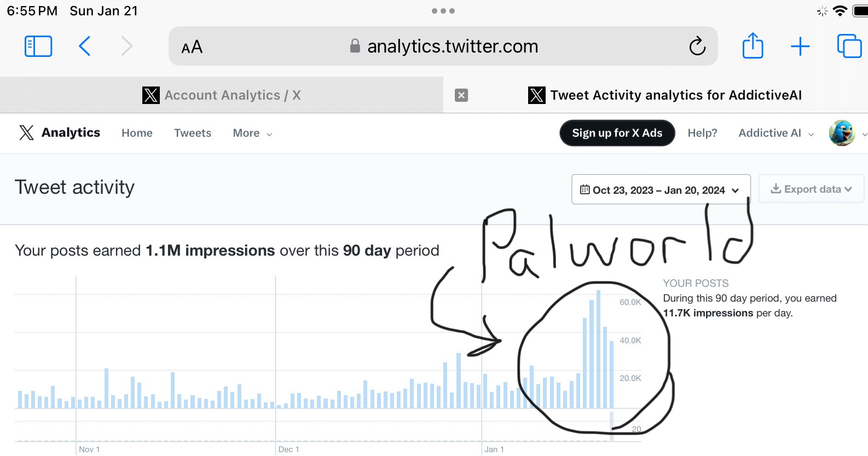Viewport: 868px width, 456px height.
Task: Open the Home menu item
Action: [137, 133]
